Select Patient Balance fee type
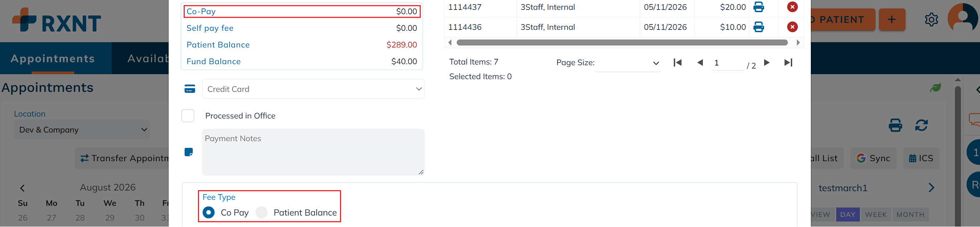 [x=261, y=212]
